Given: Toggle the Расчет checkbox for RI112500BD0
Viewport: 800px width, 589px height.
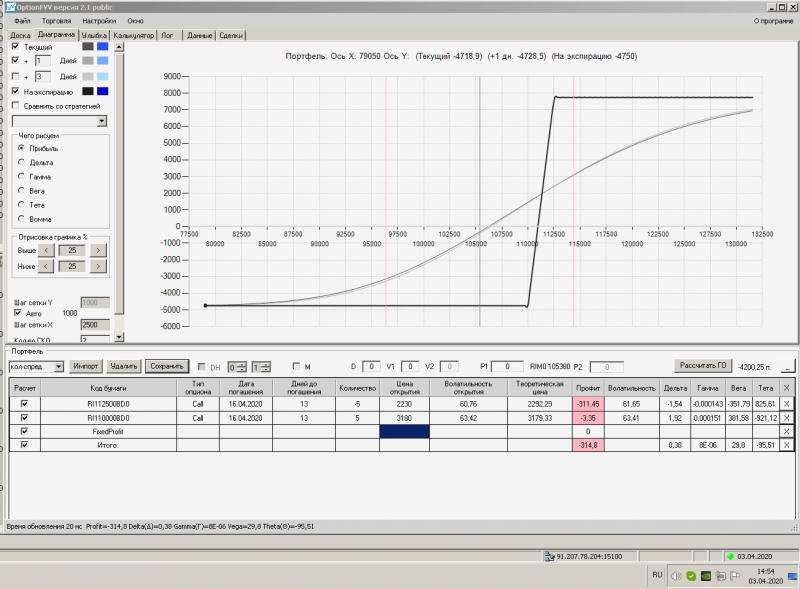Looking at the screenshot, I should [24, 403].
